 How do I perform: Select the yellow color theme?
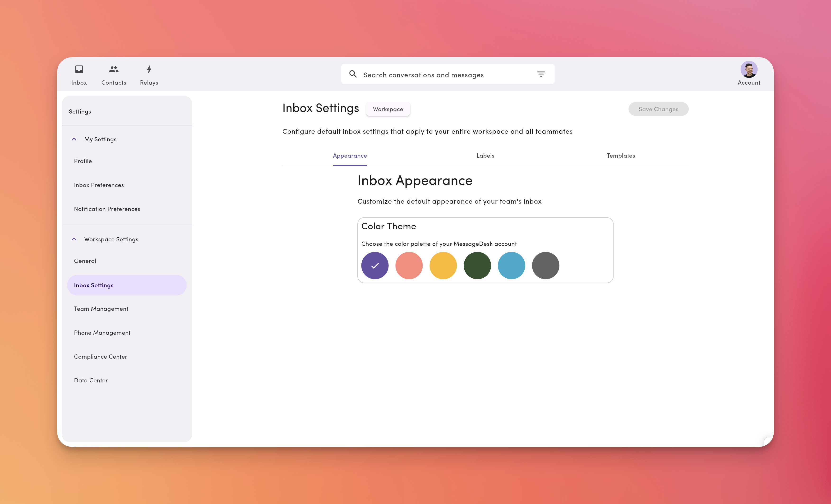coord(443,265)
